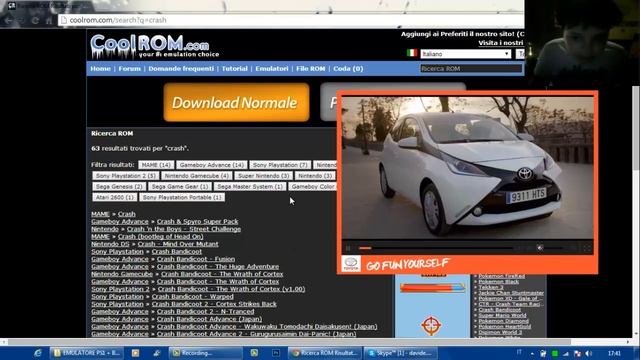Filter results by Nintendo (3)

coord(315,176)
